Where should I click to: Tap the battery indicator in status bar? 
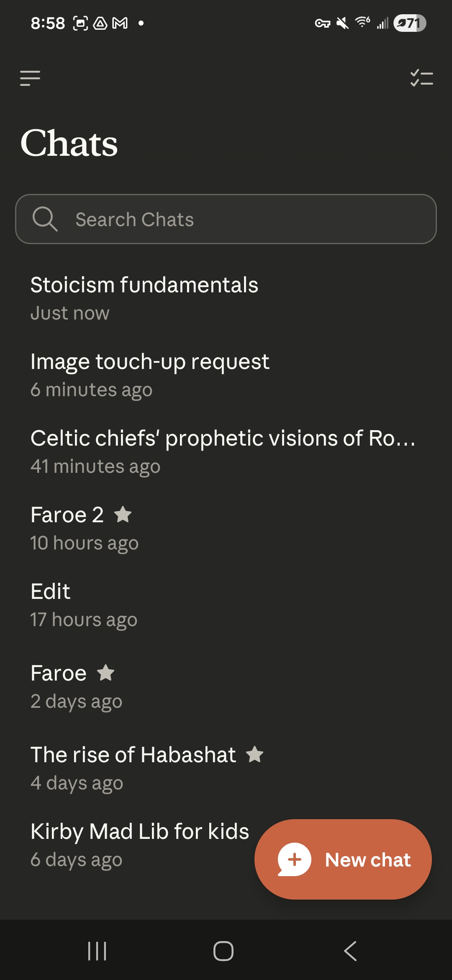(410, 23)
